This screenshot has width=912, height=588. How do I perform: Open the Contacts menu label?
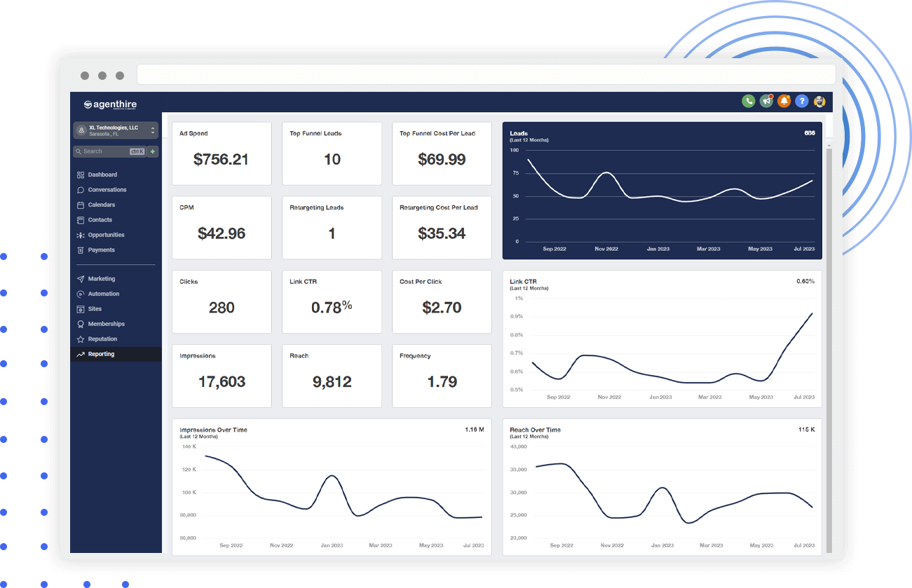click(100, 220)
